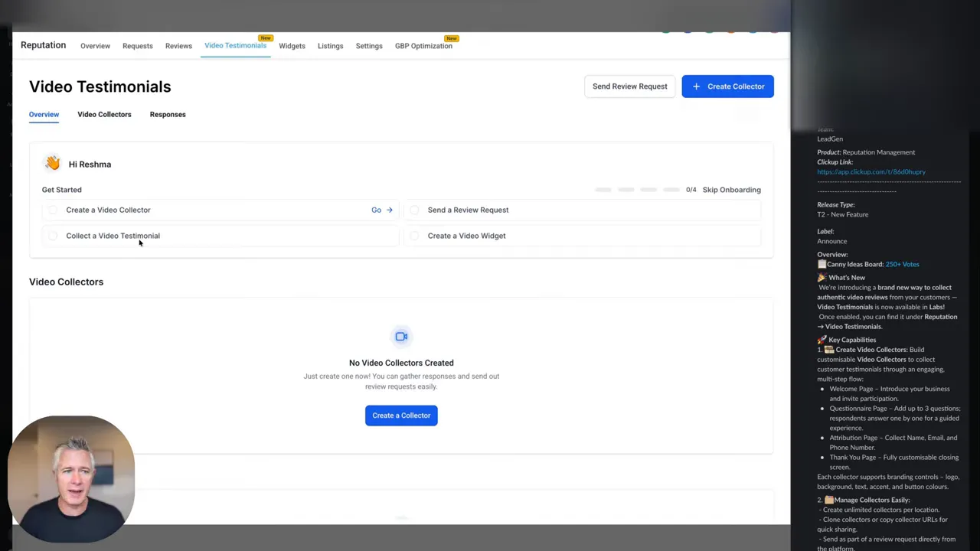Check the Create a Video Widget circle
This screenshot has height=551, width=980.
point(414,236)
